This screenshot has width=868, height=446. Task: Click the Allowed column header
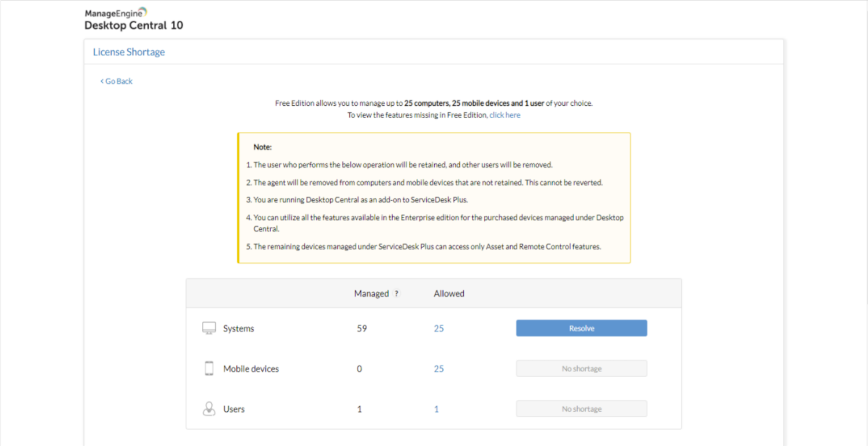pos(449,294)
